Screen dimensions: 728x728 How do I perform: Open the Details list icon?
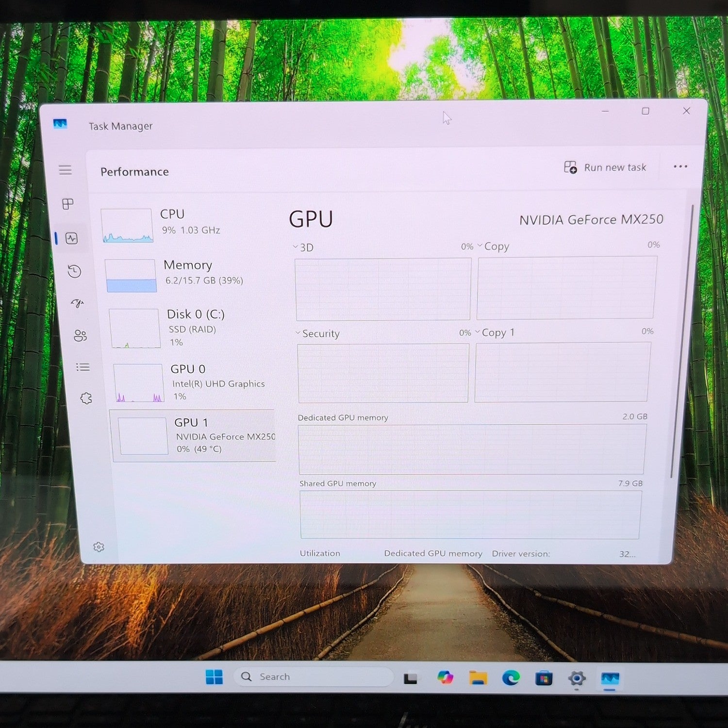(x=83, y=367)
